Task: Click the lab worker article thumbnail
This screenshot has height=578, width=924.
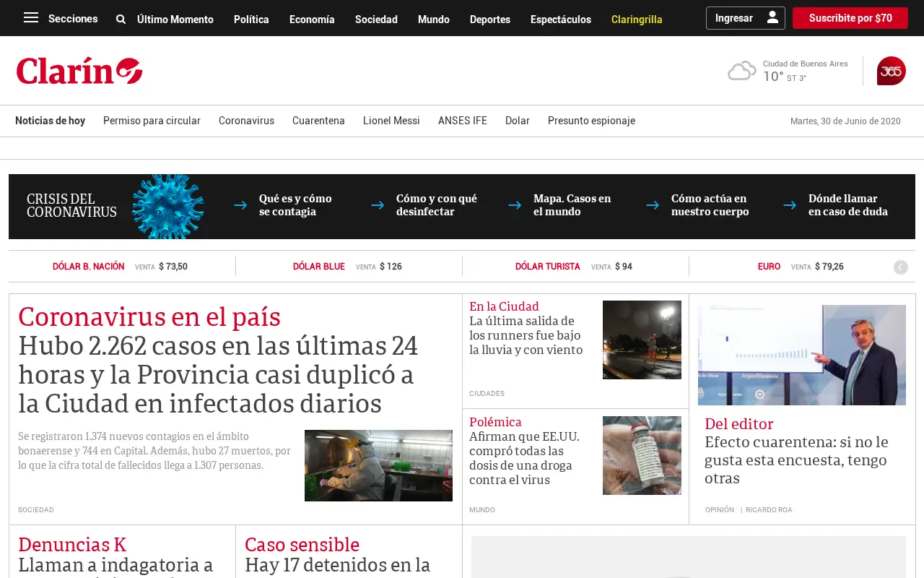Action: click(x=378, y=465)
